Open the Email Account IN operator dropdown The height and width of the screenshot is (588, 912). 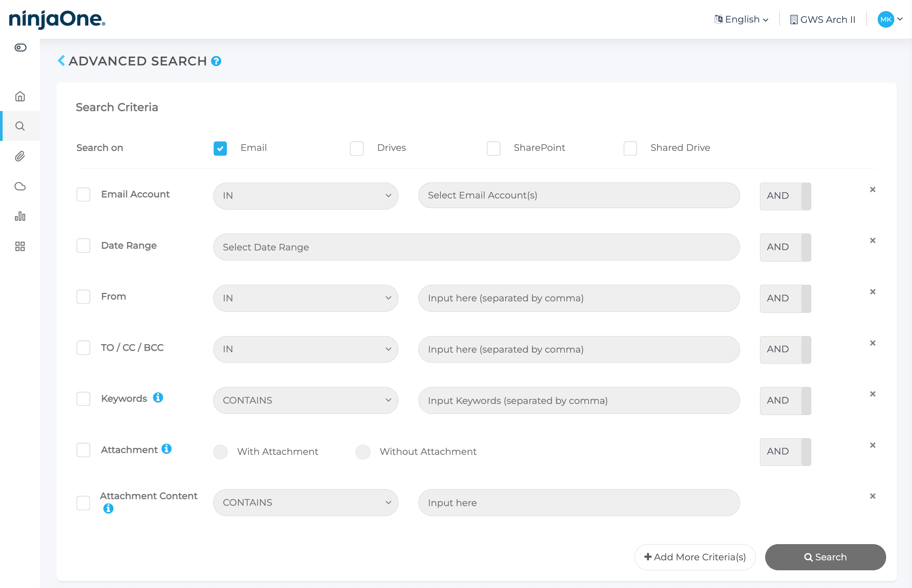click(306, 196)
